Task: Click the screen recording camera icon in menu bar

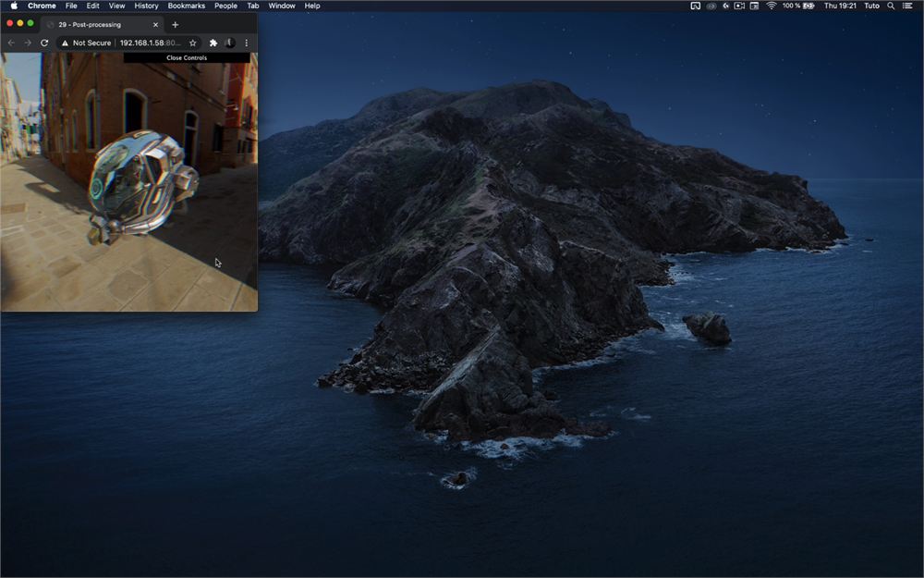Action: point(739,6)
